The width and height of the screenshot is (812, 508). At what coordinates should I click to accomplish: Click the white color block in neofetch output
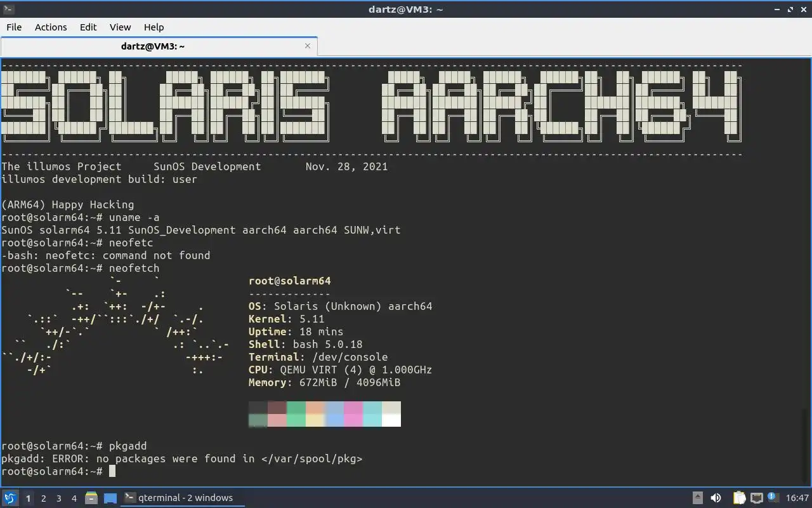tap(391, 420)
